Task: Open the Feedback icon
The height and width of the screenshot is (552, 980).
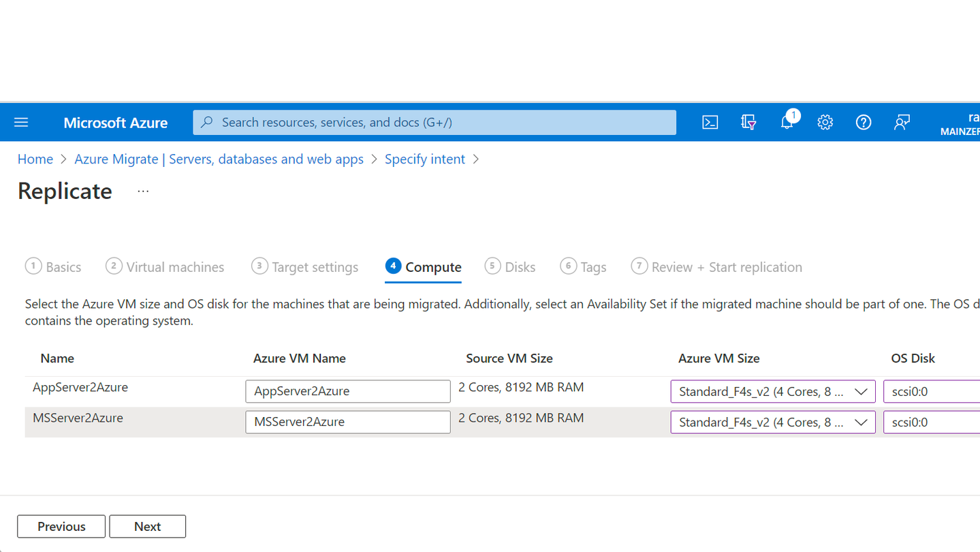Action: (902, 123)
